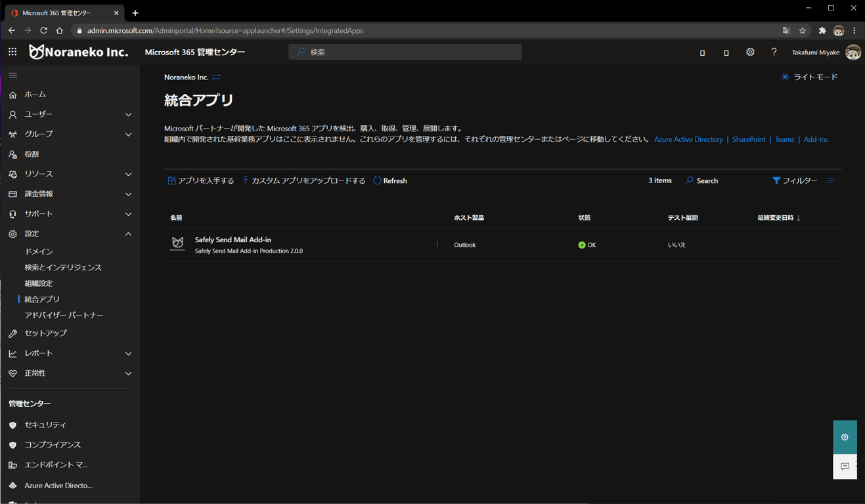Image resolution: width=865 pixels, height=504 pixels.
Task: Expand the ユーザー navigation section
Action: (x=70, y=114)
